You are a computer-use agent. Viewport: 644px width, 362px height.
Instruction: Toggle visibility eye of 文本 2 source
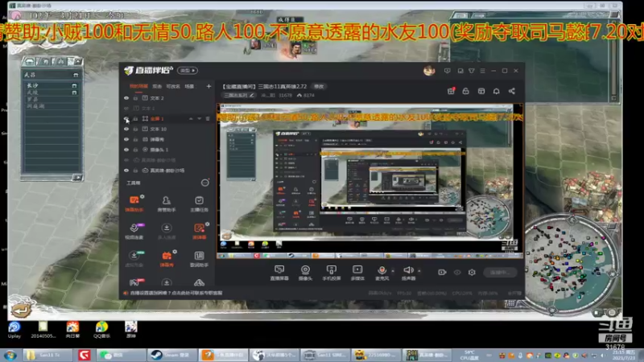(x=126, y=98)
